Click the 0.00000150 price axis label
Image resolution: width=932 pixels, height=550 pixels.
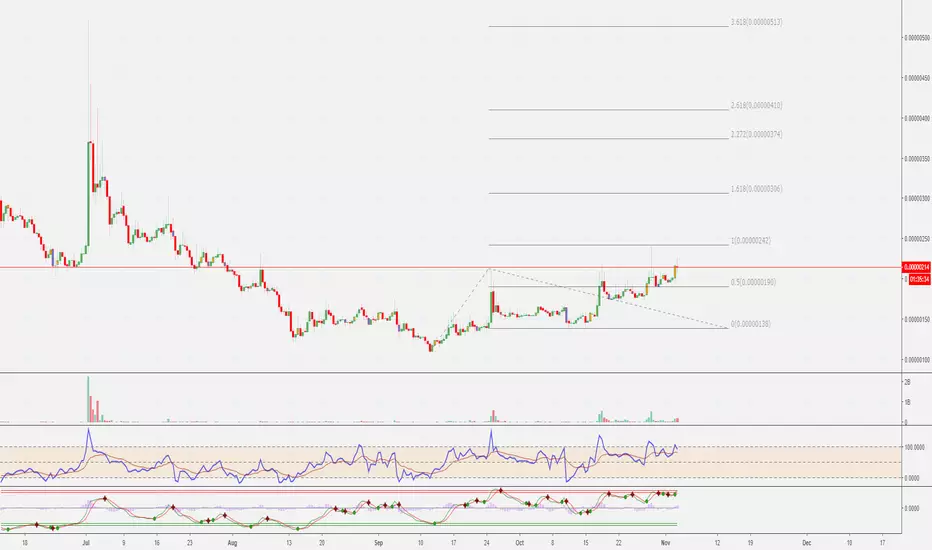click(917, 319)
